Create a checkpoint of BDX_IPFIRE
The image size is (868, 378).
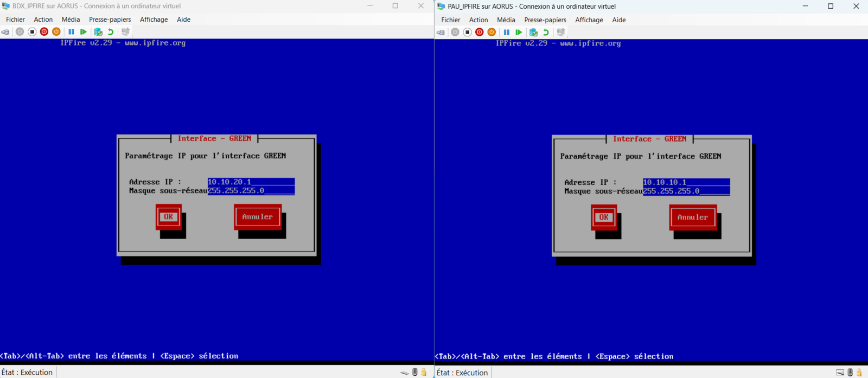pyautogui.click(x=98, y=32)
